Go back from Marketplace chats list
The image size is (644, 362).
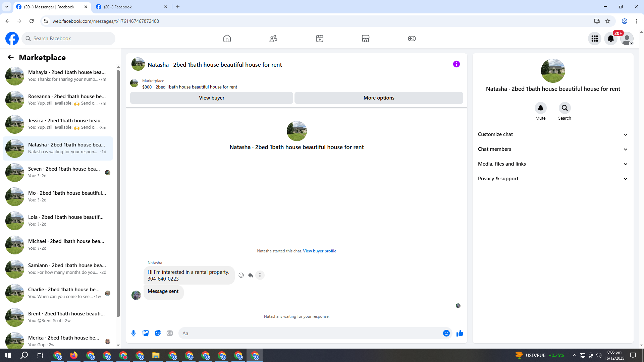(11, 58)
